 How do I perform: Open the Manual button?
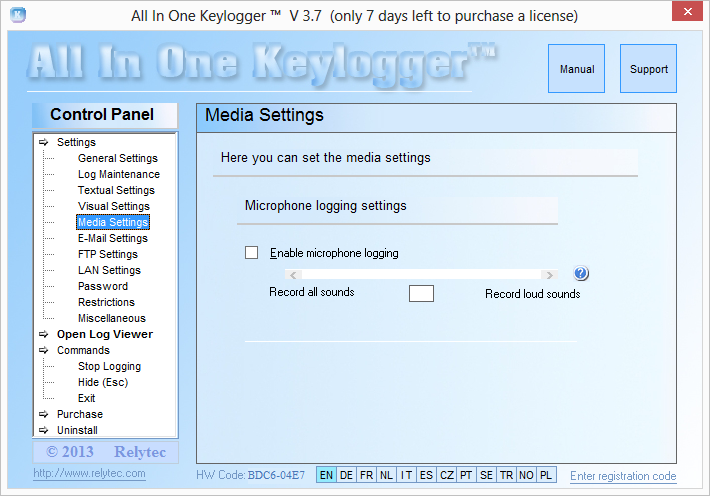point(577,69)
